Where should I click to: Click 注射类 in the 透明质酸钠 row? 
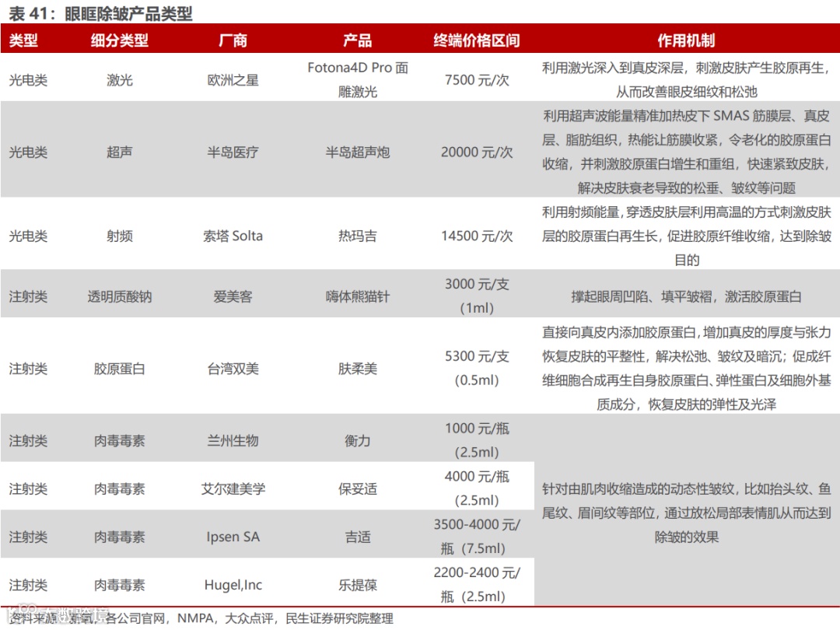coord(28,296)
